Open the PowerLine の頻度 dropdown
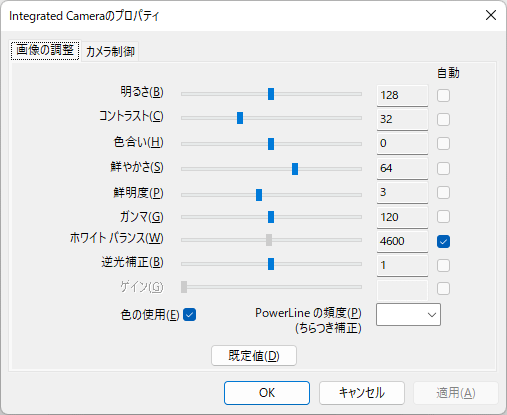This screenshot has height=415, width=507. 408,314
